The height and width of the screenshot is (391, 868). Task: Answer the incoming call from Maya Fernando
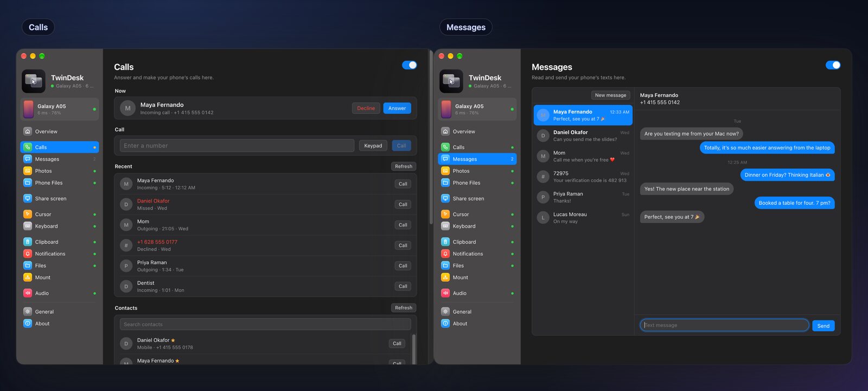pyautogui.click(x=397, y=108)
